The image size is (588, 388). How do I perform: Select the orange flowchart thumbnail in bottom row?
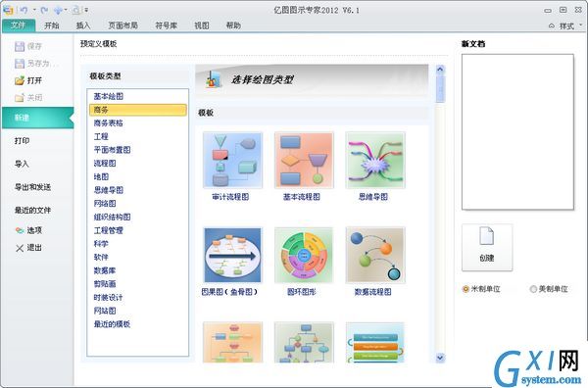pos(232,342)
